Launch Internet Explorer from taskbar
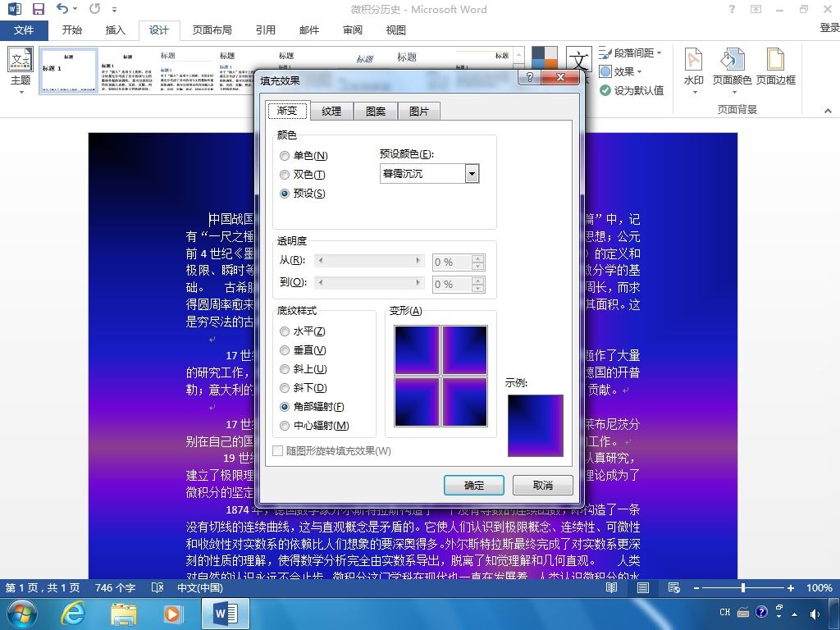840x630 pixels. [x=73, y=613]
